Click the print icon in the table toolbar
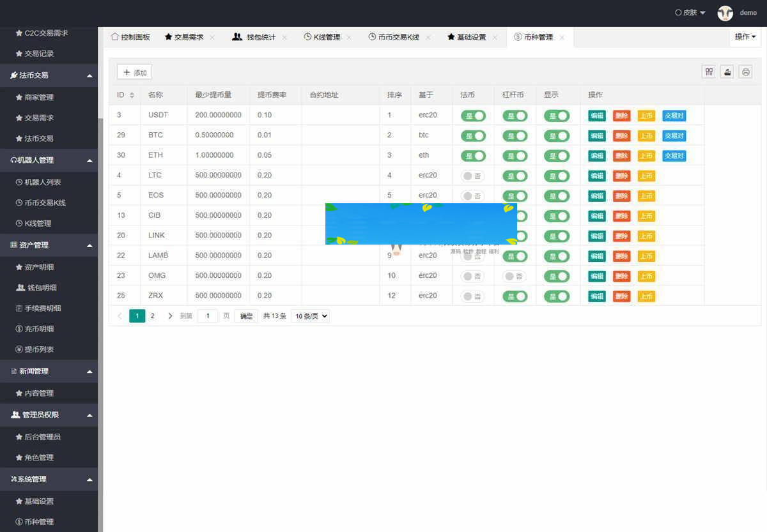The image size is (767, 532). (x=745, y=72)
